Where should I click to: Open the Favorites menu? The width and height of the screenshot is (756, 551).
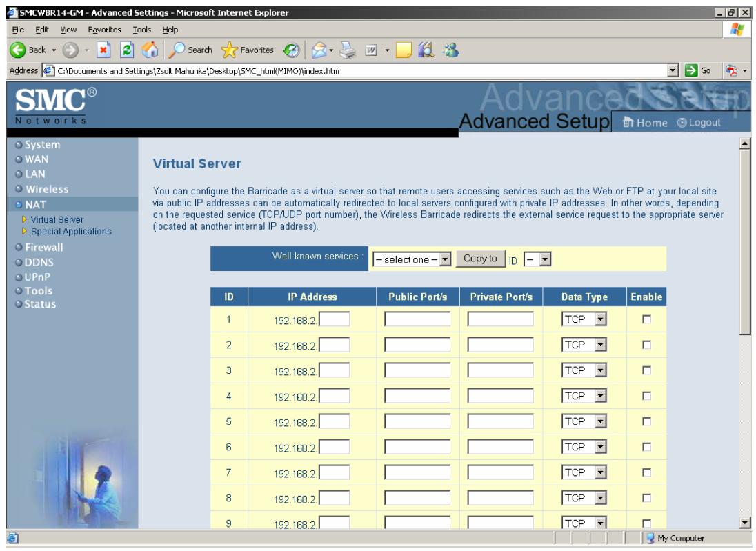[x=104, y=30]
